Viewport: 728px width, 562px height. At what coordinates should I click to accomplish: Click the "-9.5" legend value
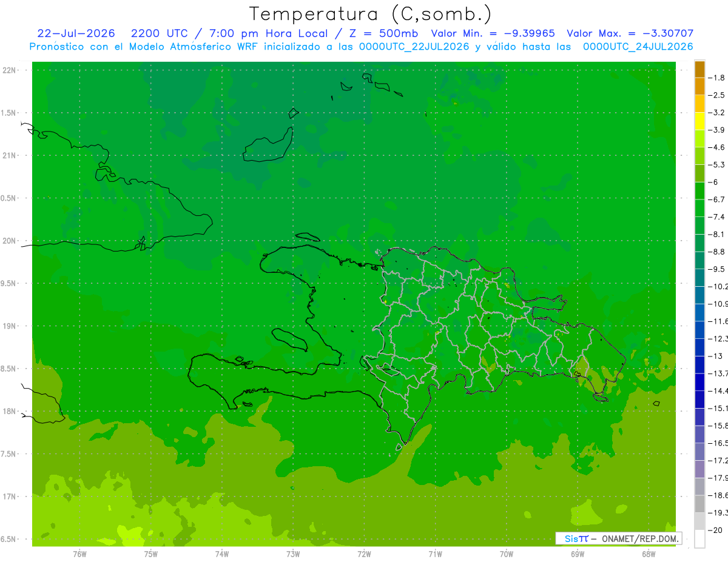[717, 269]
